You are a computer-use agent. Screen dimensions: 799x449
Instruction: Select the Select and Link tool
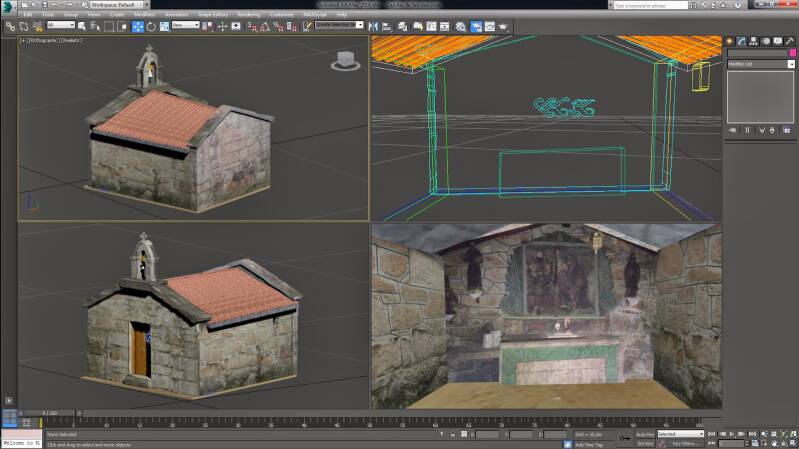(9, 26)
